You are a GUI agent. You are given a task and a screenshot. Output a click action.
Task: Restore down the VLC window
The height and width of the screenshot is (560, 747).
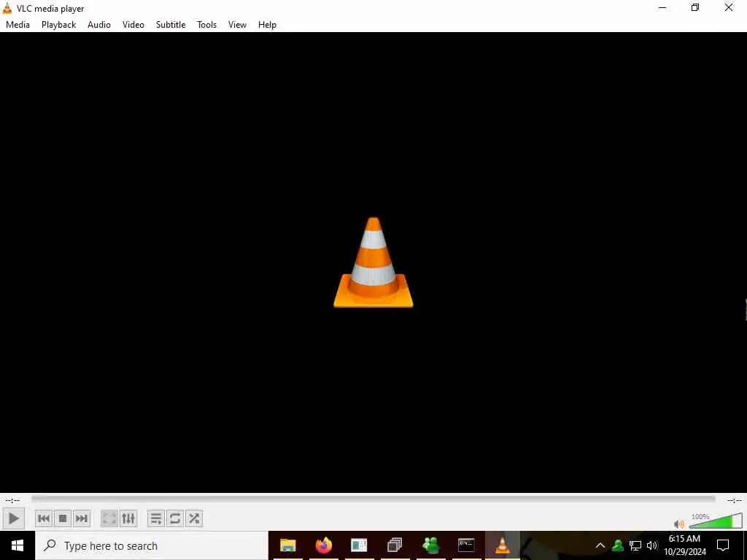pos(695,7)
